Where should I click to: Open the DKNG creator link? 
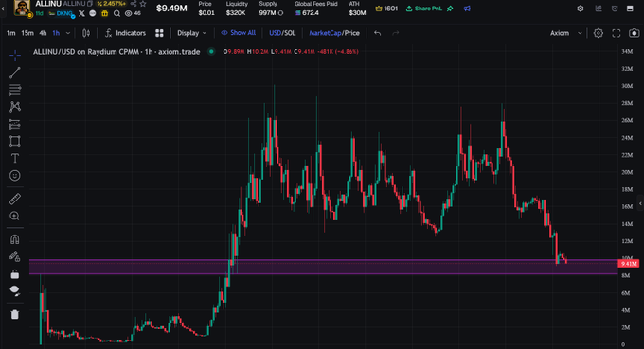click(62, 13)
